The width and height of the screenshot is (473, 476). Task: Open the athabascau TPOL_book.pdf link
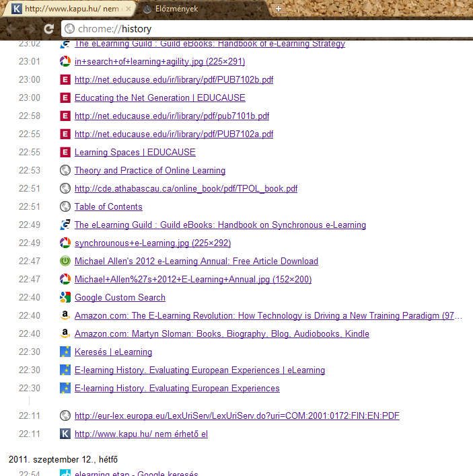(186, 189)
